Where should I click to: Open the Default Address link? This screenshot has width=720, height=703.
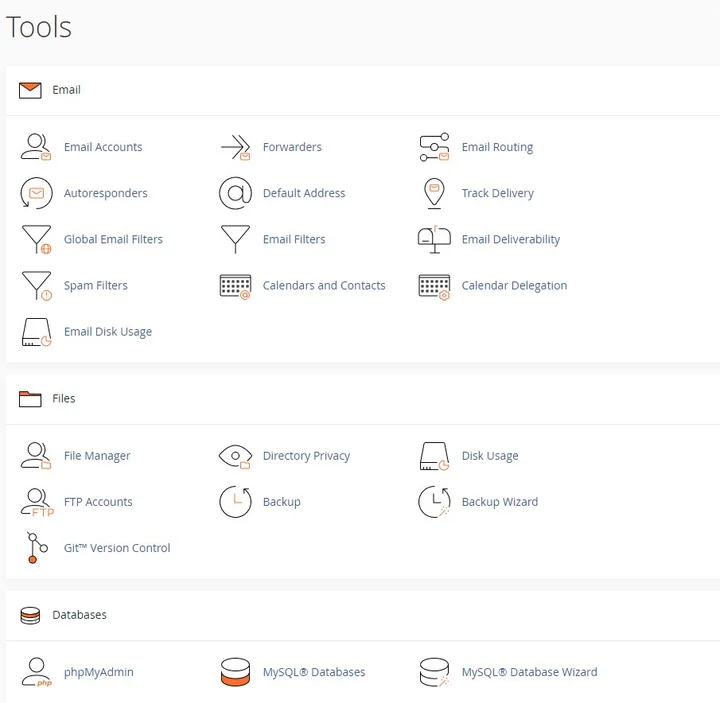pos(304,193)
